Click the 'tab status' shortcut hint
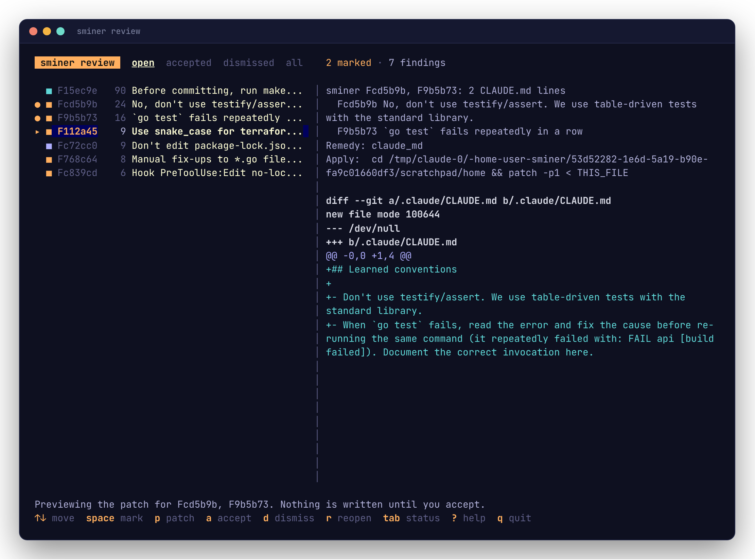Image resolution: width=755 pixels, height=560 pixels. click(411, 518)
